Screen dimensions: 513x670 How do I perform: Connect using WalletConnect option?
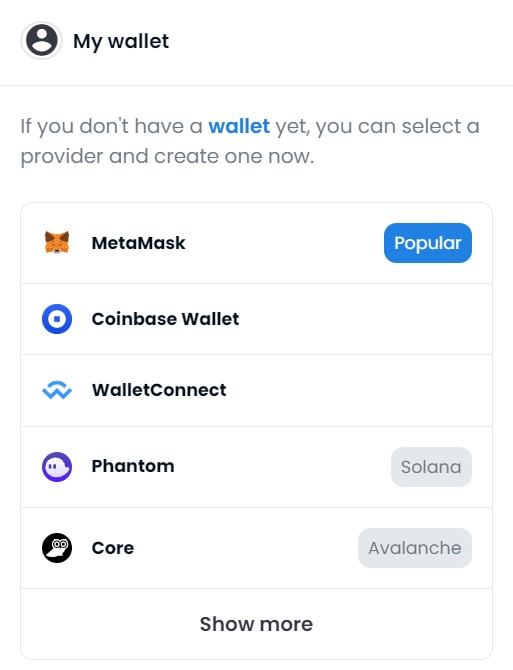click(x=256, y=390)
